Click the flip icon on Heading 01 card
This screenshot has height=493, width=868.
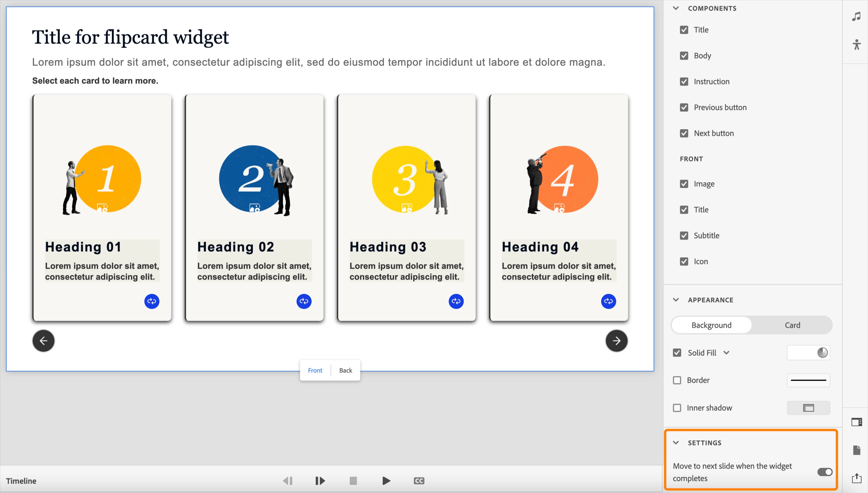[152, 301]
